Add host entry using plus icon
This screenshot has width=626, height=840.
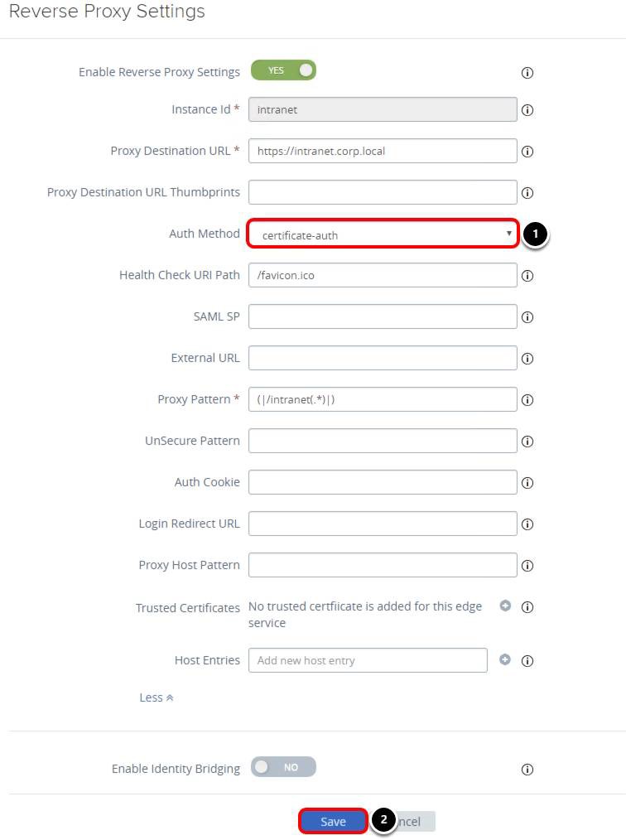[505, 659]
